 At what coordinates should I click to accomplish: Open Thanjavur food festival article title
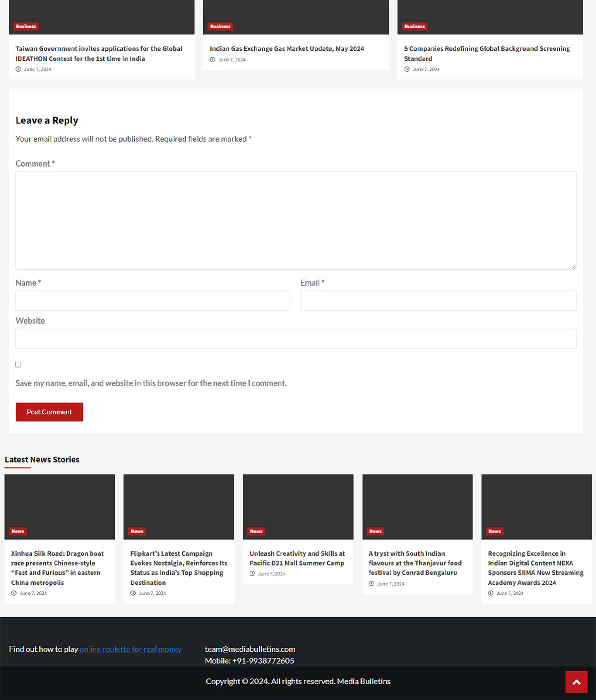tap(415, 563)
